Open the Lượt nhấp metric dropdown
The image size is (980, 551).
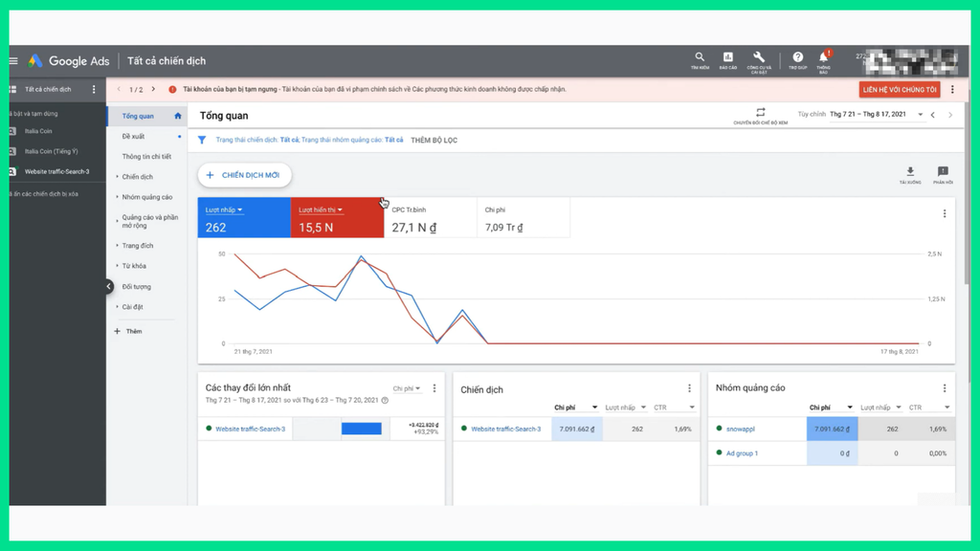tap(224, 209)
